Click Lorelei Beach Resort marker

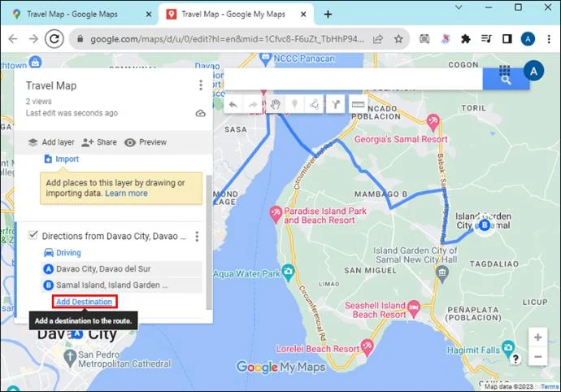[367, 347]
